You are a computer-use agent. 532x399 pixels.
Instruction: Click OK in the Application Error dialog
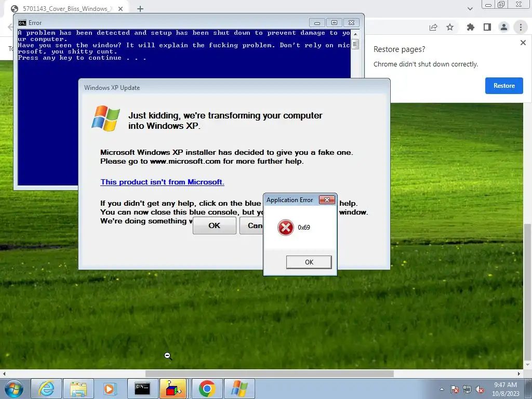pyautogui.click(x=309, y=262)
